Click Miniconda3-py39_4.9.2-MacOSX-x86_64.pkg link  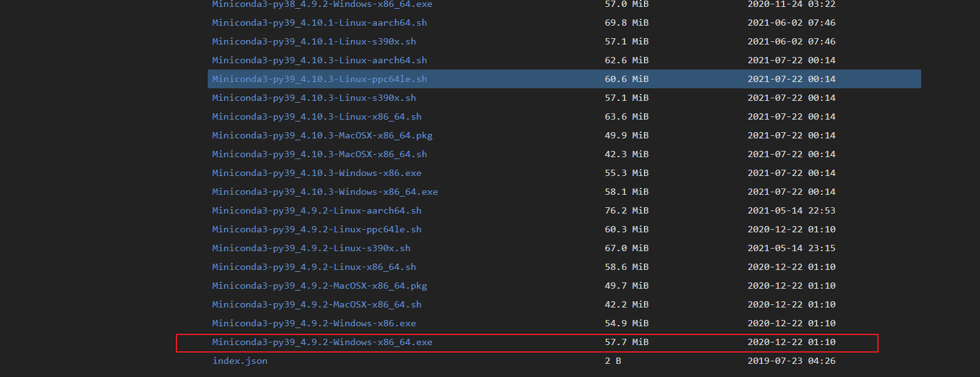pos(320,286)
